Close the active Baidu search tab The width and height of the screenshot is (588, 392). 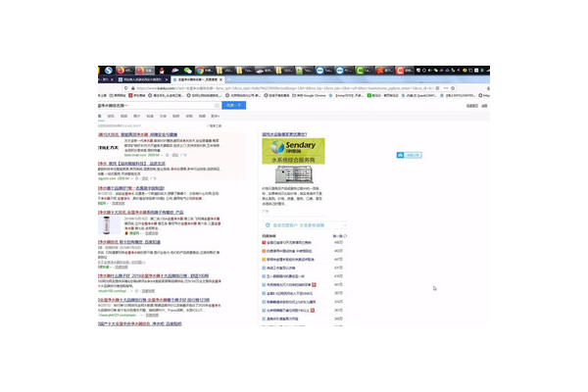[x=220, y=79]
